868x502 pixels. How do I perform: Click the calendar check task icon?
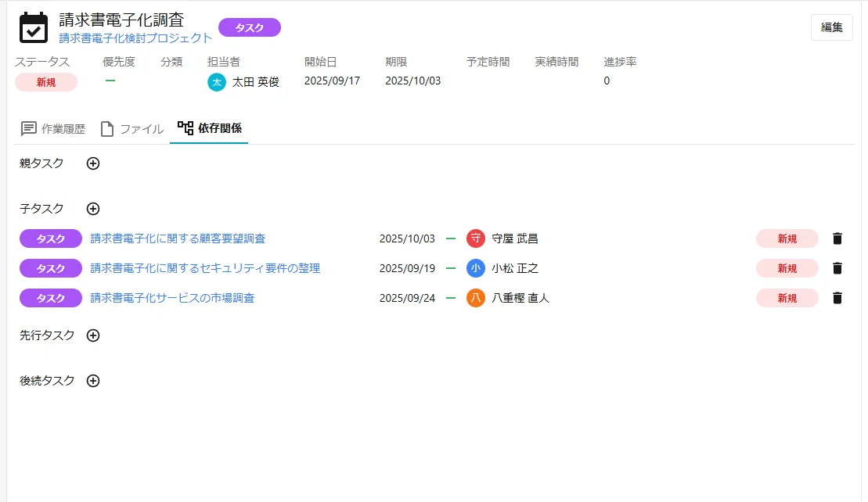click(34, 27)
